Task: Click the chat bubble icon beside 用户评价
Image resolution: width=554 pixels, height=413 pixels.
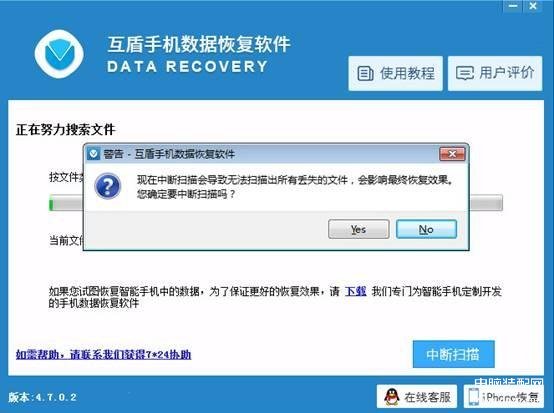Action: point(465,73)
